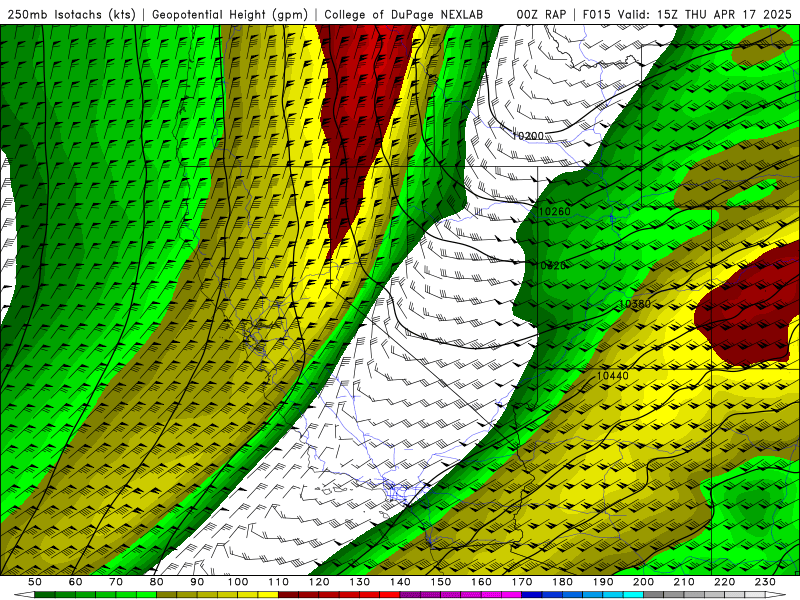Screen dimensions: 800x600
Task: Pick the bright red legend swatch under 130-140
Action: coord(390,595)
